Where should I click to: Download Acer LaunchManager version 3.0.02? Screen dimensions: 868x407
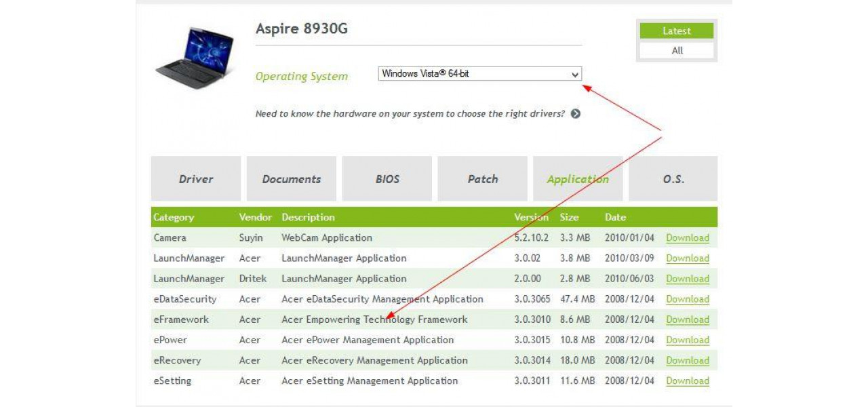point(688,258)
